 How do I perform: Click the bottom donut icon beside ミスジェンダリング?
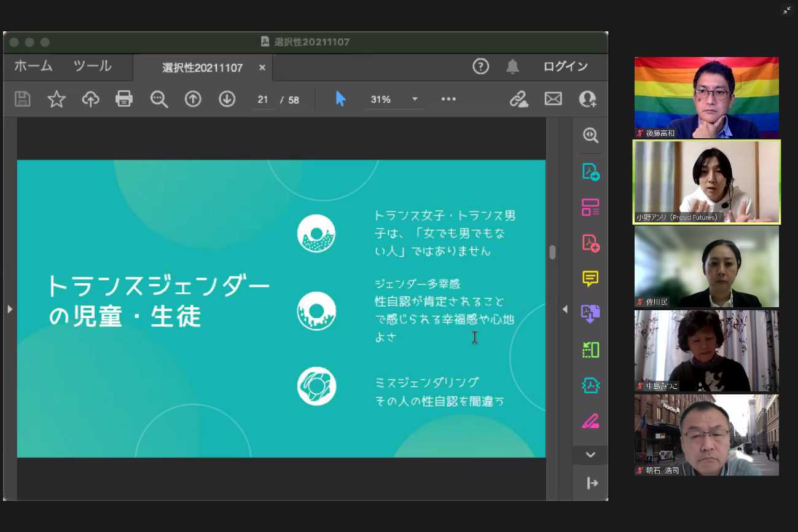[316, 386]
